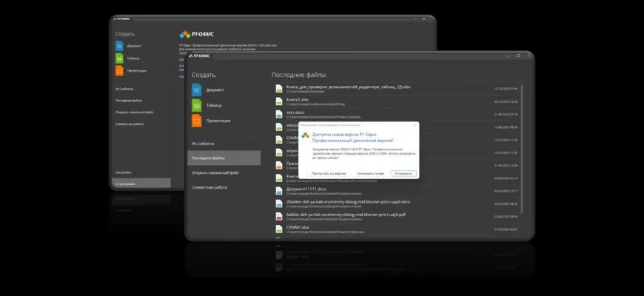Click the Таблица icon in the back window
The image size is (644, 296).
119,58
